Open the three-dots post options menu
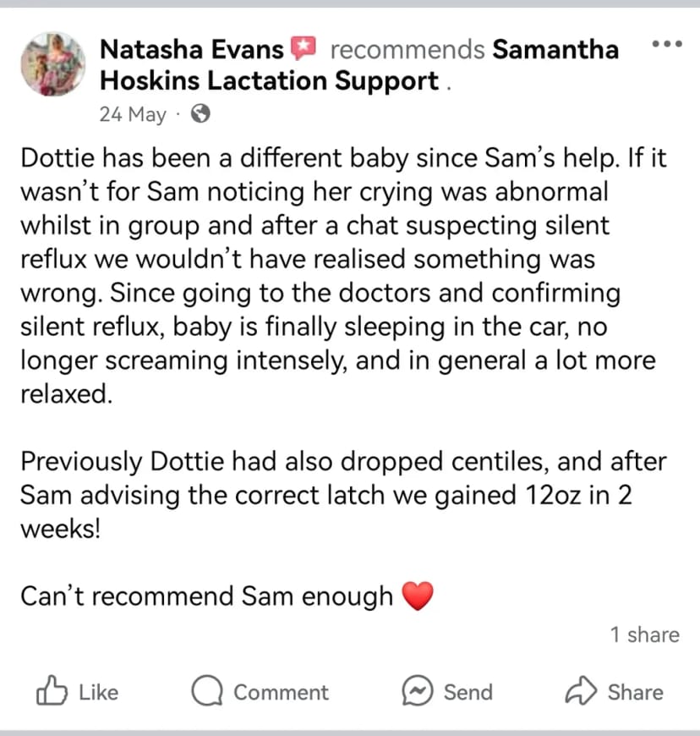This screenshot has width=700, height=736. [667, 44]
